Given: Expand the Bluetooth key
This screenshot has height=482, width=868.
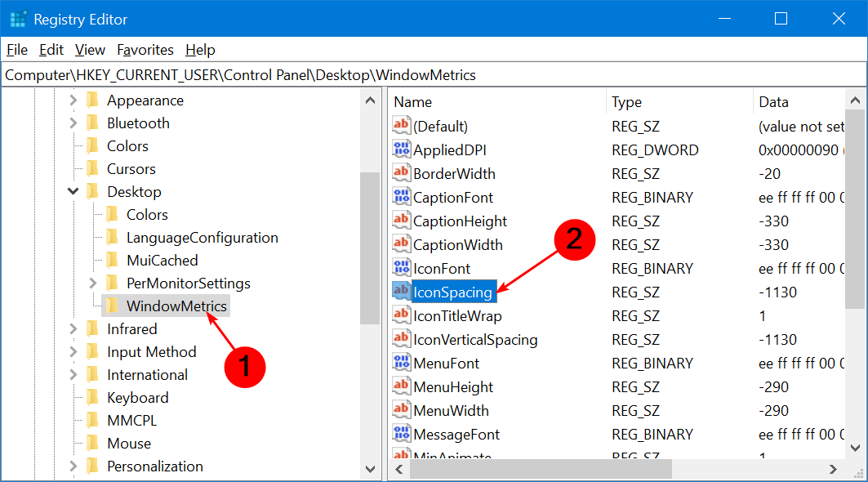Looking at the screenshot, I should point(73,123).
